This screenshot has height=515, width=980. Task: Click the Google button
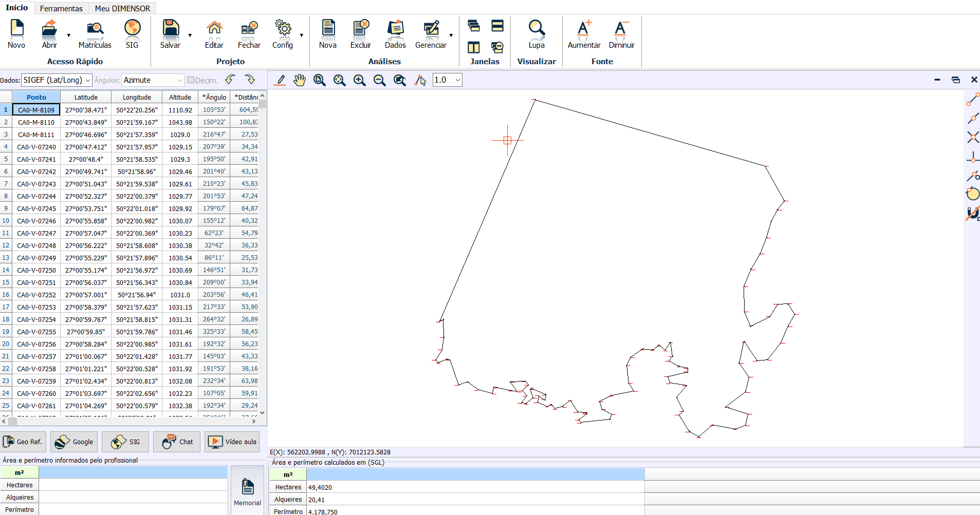point(75,442)
